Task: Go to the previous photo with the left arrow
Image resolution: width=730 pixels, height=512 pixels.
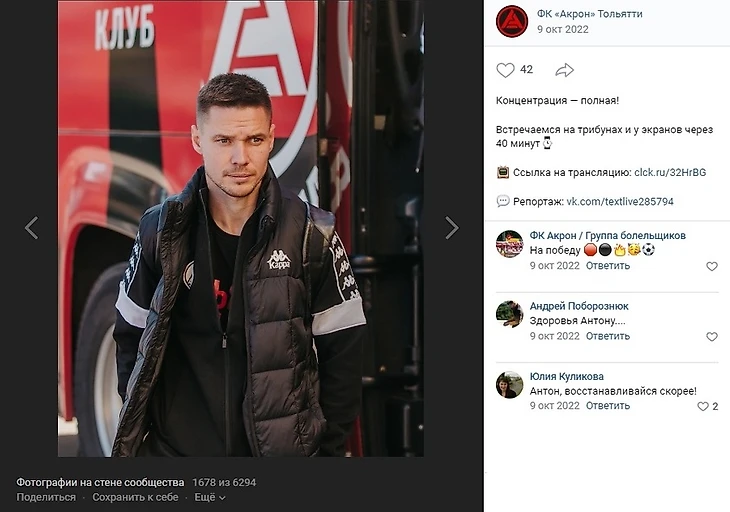Action: [31, 228]
